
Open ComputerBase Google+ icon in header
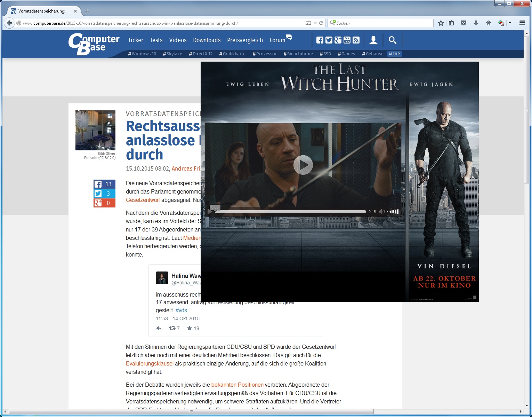coord(338,40)
